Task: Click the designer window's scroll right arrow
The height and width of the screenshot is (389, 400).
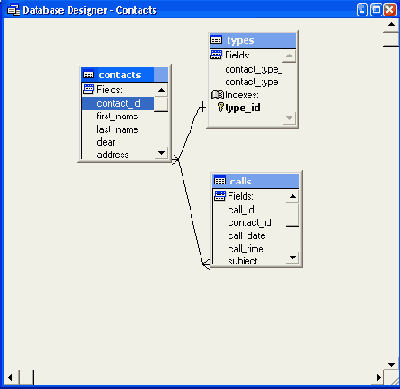Action: (379, 377)
